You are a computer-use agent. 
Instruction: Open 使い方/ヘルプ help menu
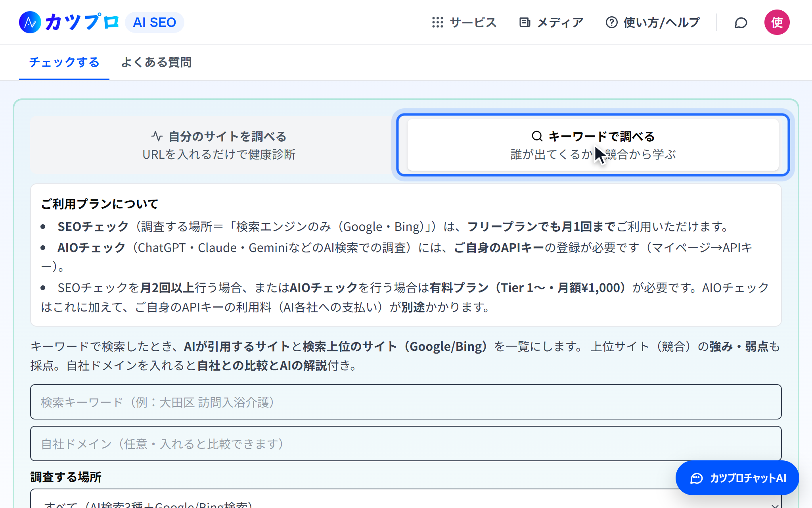[653, 22]
